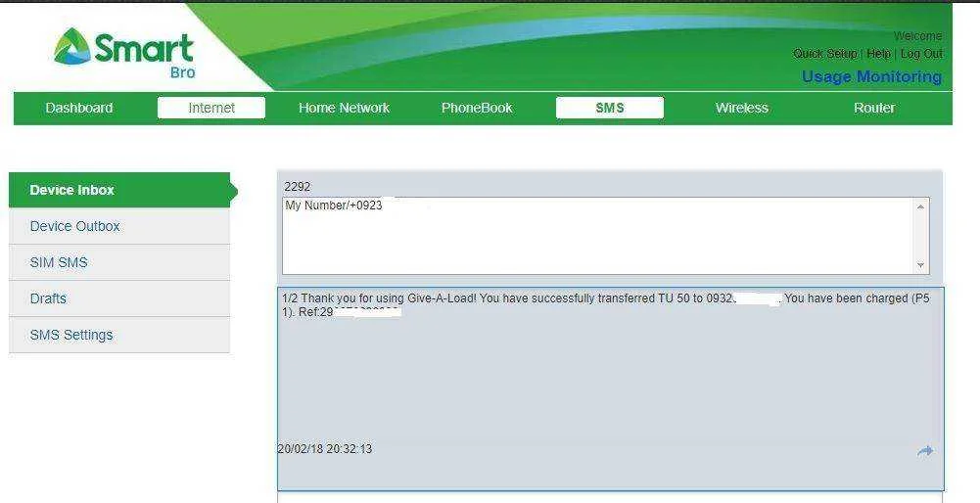
Task: Open the Router tab
Action: [874, 108]
